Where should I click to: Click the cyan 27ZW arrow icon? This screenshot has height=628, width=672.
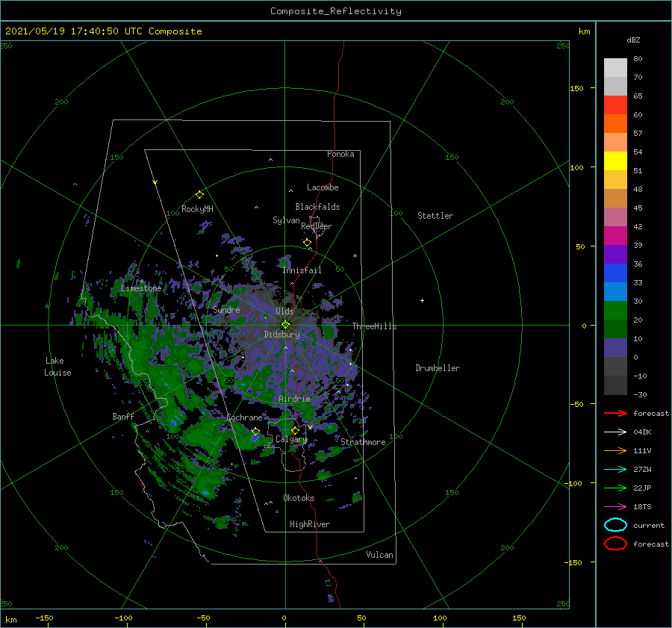(615, 470)
